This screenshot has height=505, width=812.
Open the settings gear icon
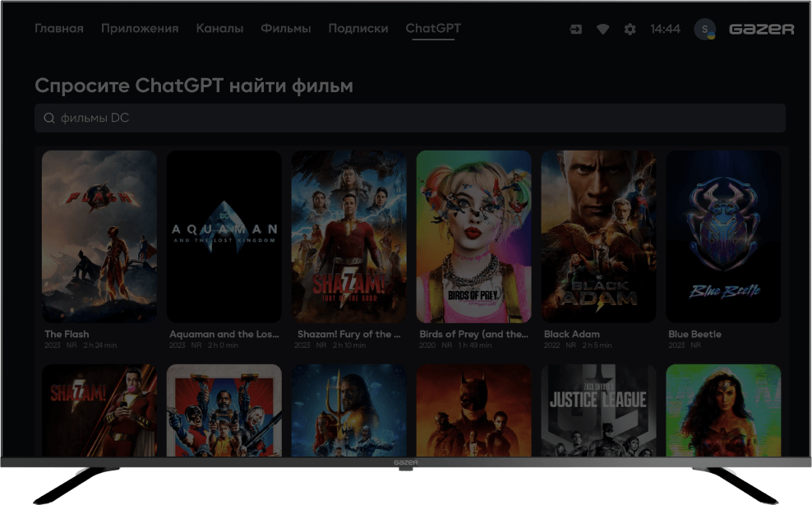point(630,30)
